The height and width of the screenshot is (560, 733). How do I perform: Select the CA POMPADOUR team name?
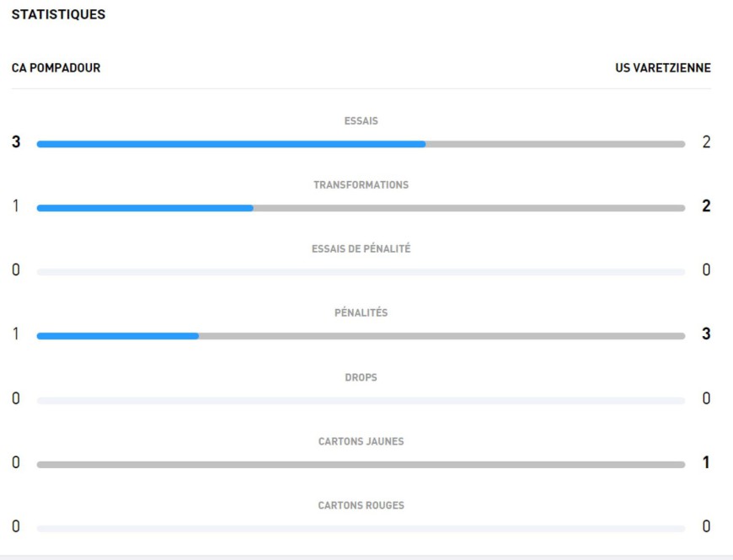coord(56,68)
